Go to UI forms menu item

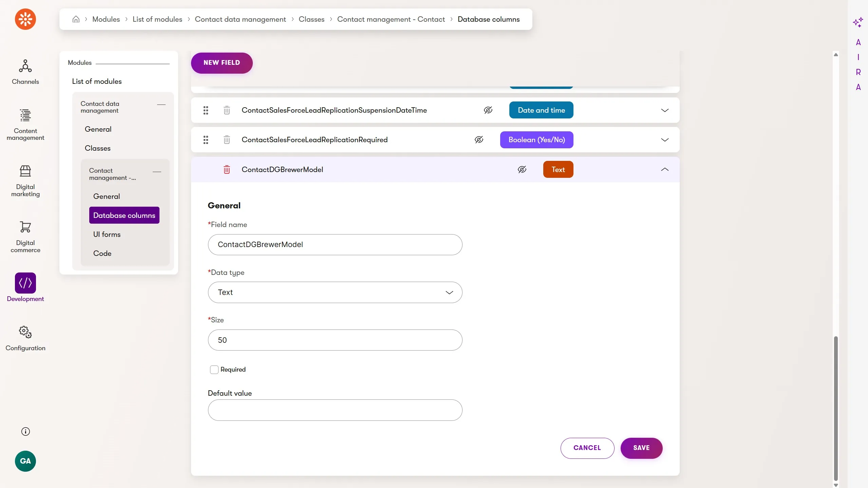(x=107, y=234)
